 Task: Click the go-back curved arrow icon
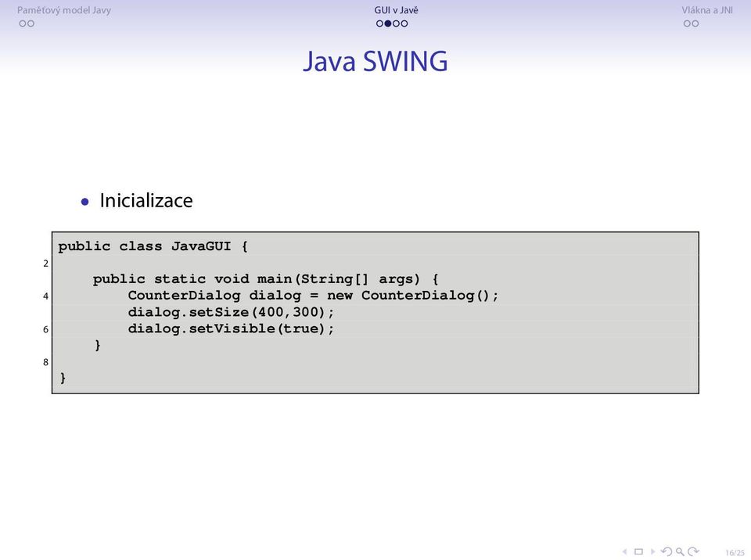667,552
